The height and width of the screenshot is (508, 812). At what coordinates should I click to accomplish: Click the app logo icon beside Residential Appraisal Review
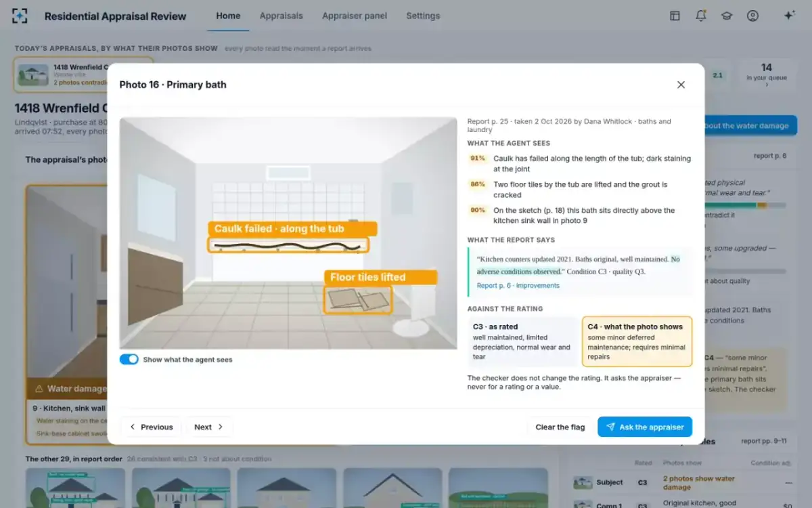point(20,16)
